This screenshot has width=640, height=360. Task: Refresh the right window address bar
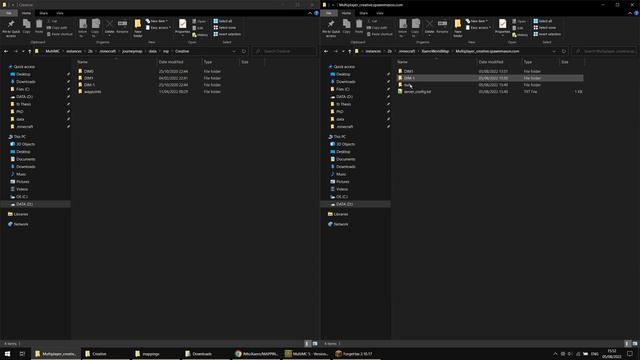click(x=564, y=51)
